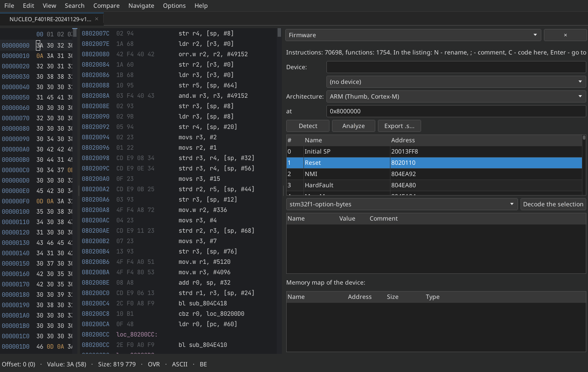Select the Initial SP vector row
The image size is (588, 372).
(434, 151)
